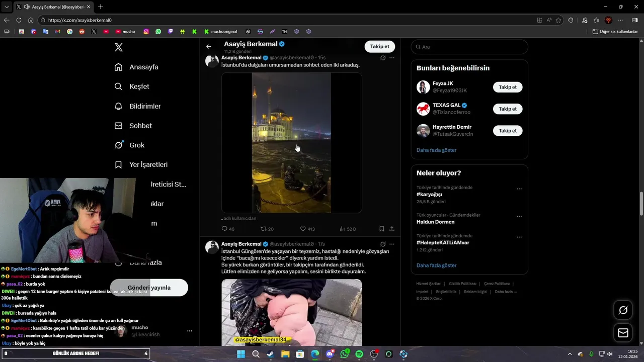Open muchooriginal Kick bookmark

[220, 31]
